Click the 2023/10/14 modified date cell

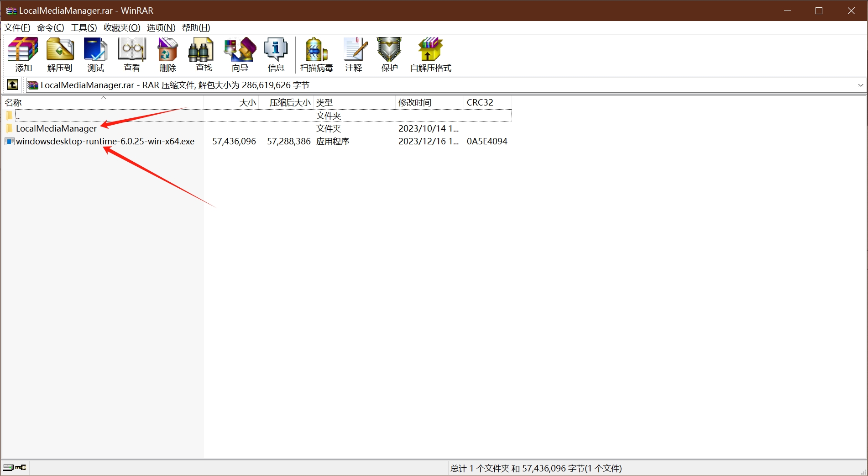[429, 128]
